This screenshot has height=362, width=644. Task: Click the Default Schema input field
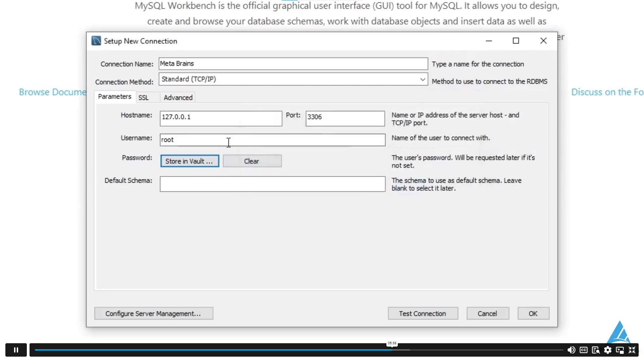point(272,184)
